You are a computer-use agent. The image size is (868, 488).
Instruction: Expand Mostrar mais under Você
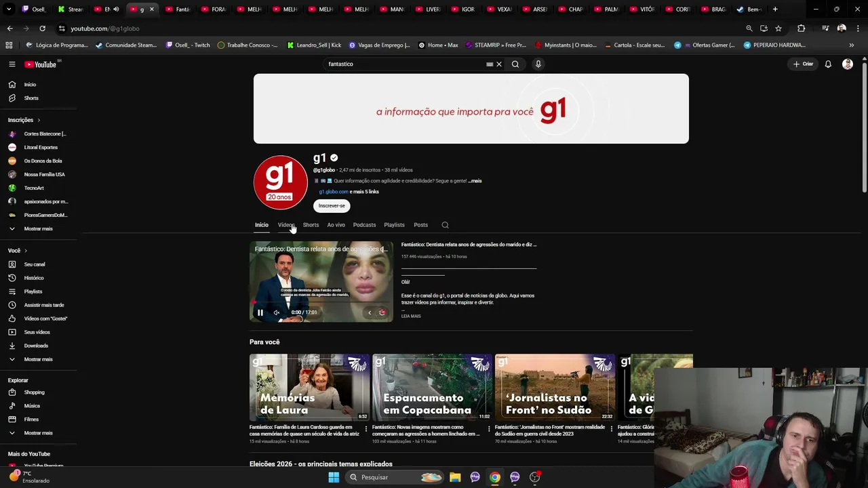pyautogui.click(x=38, y=359)
